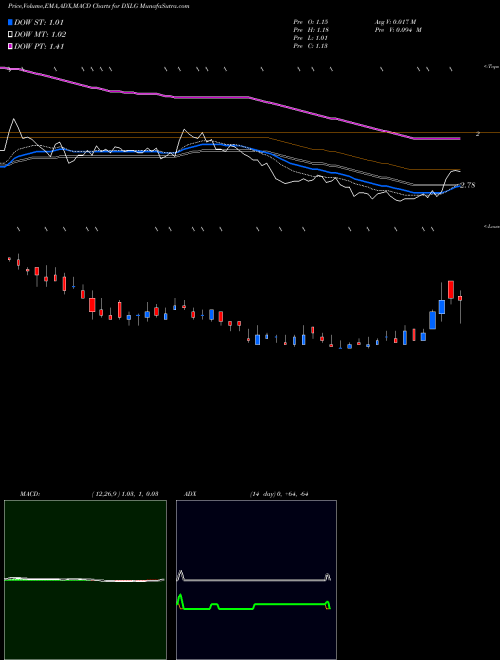Select the 'DOW MT: 1.02' legend label
This screenshot has width=500, height=660.
tap(40, 35)
